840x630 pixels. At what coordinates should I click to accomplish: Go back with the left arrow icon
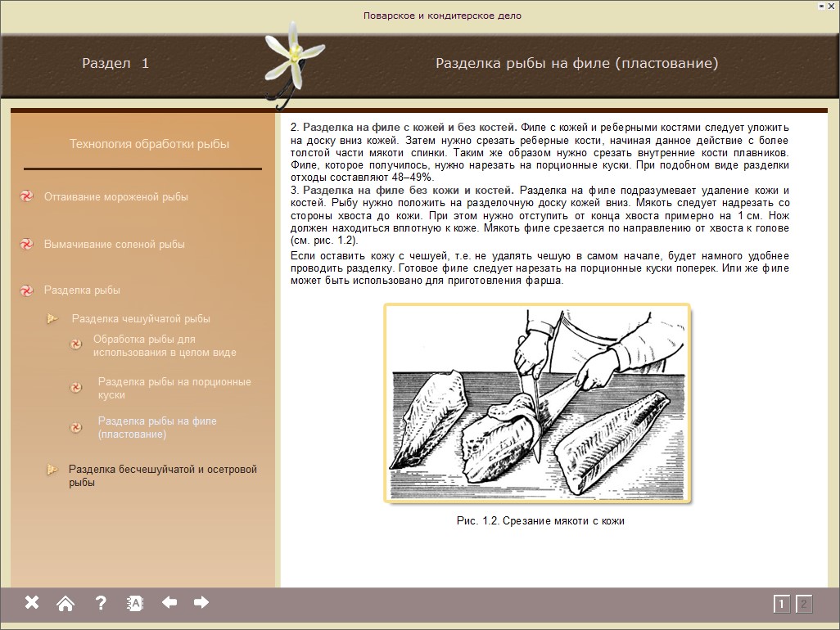(169, 603)
